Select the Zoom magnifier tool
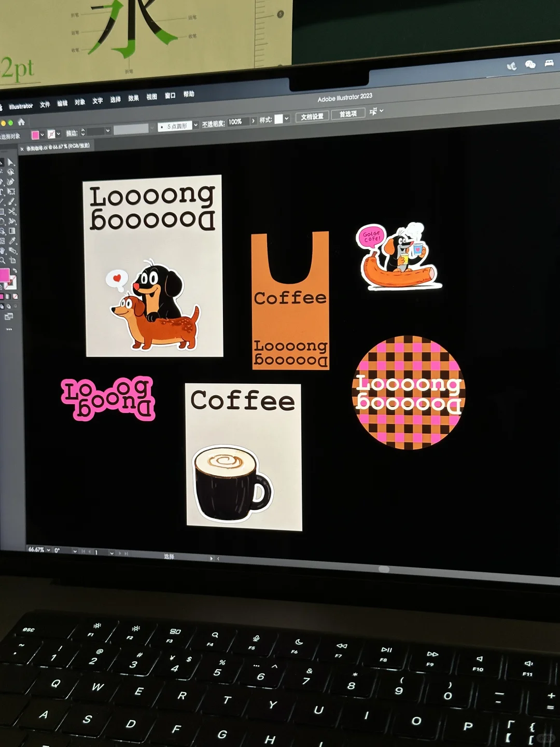 2,260
